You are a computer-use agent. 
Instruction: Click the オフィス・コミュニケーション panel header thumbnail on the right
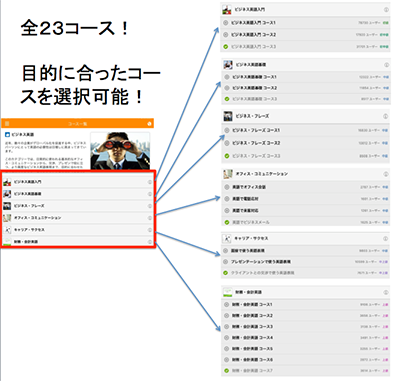point(228,174)
